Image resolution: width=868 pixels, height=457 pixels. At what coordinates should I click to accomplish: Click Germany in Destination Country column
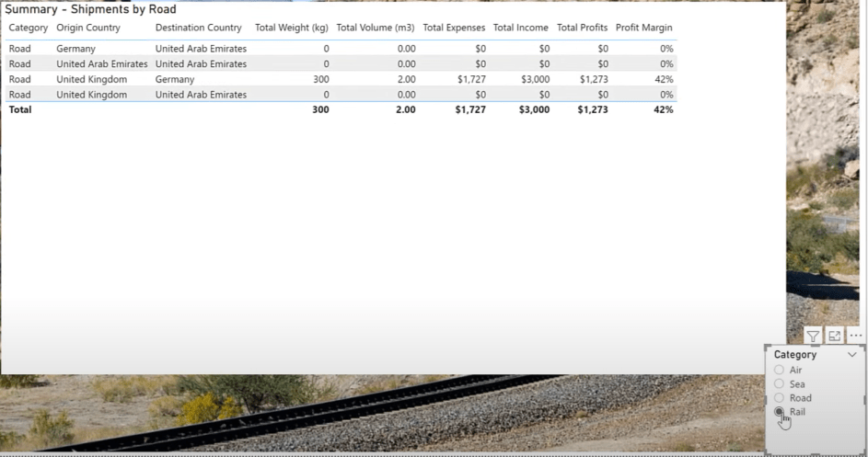(x=174, y=79)
